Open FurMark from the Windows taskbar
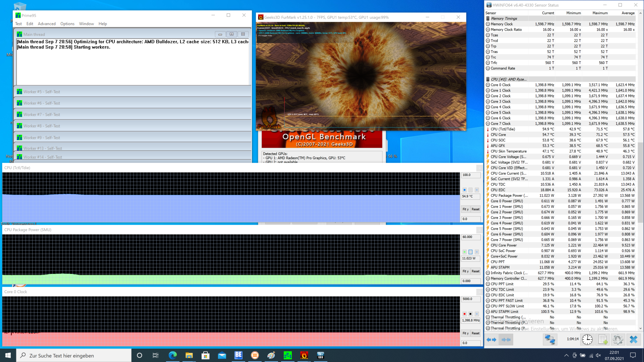 [x=304, y=355]
